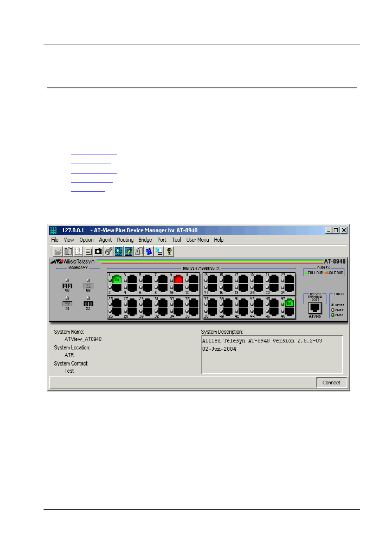Open the Option menu
The width and height of the screenshot is (392, 555).
coord(86,240)
